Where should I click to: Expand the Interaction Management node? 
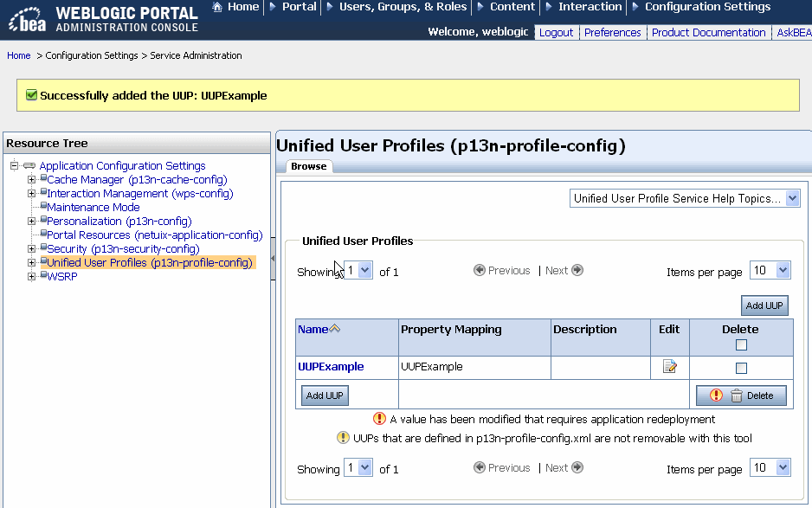[x=31, y=194]
